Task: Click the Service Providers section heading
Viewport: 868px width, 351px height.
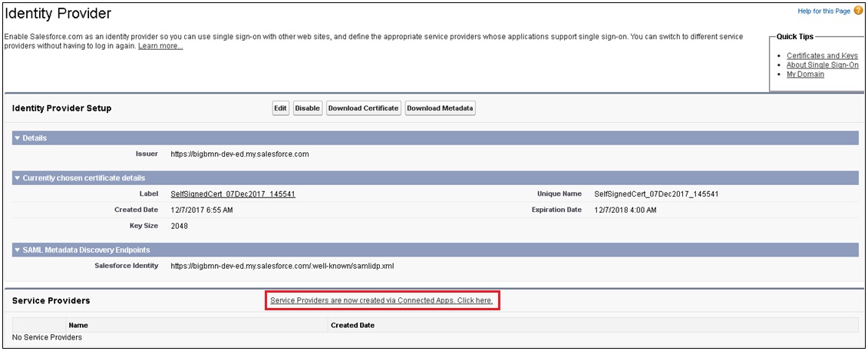Action: (x=51, y=300)
